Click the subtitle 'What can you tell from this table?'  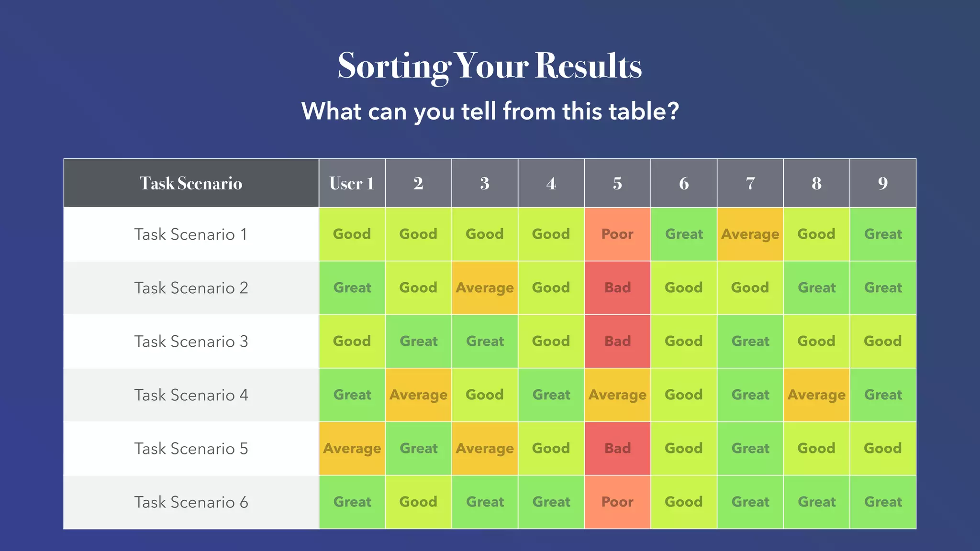tap(490, 111)
